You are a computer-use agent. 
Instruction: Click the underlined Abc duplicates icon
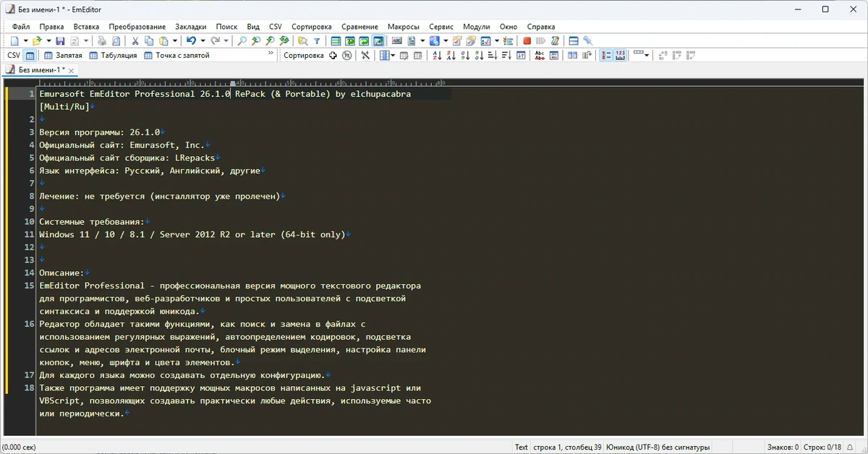[540, 55]
